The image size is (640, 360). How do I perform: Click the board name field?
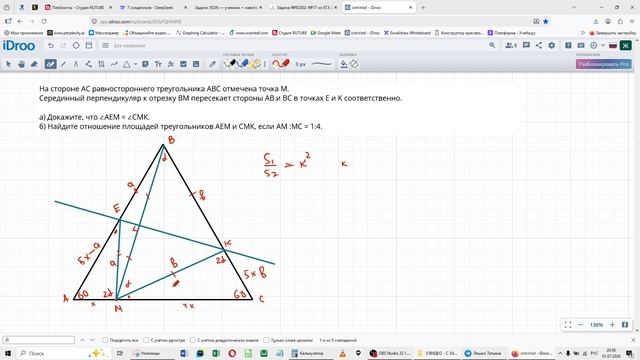tap(129, 46)
